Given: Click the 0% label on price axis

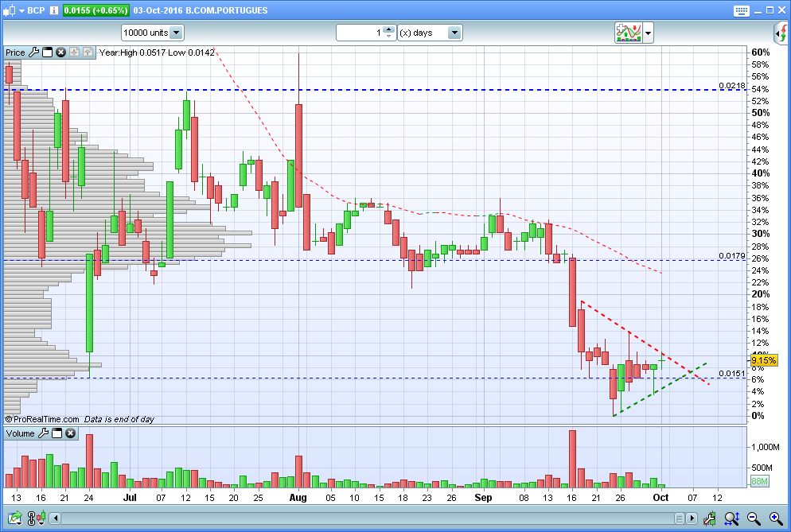Looking at the screenshot, I should [758, 416].
